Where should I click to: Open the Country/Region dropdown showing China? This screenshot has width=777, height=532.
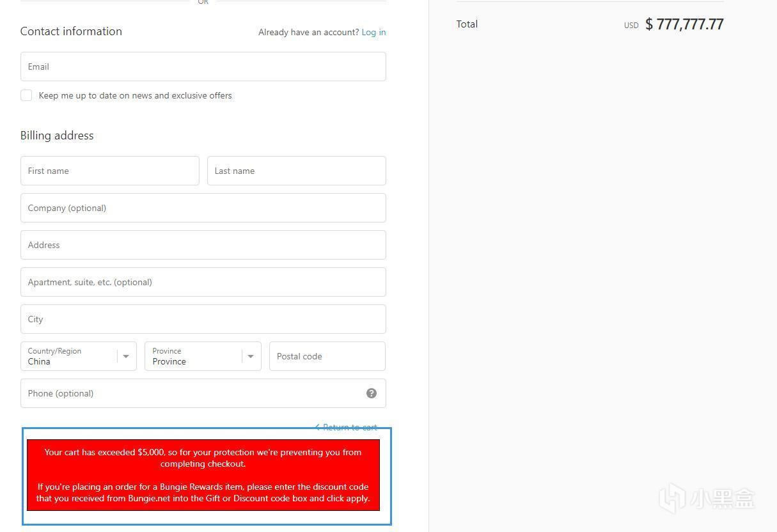tap(78, 356)
